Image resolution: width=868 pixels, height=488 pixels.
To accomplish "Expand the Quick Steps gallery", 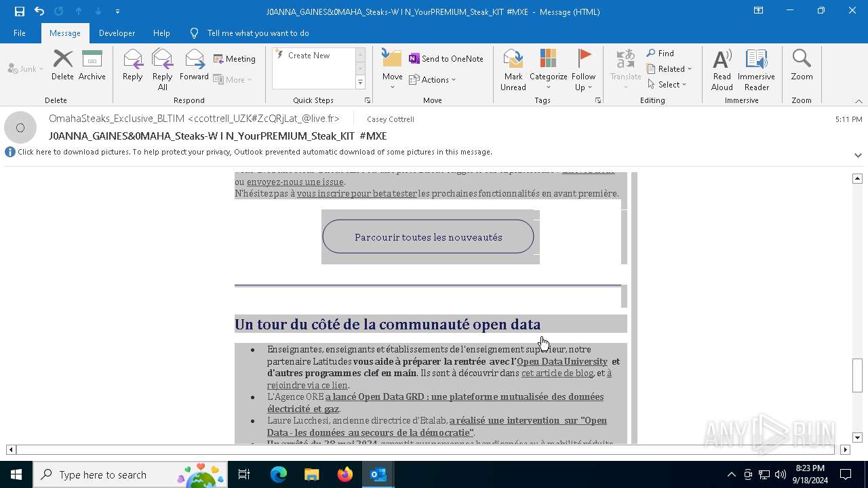I will [x=360, y=83].
